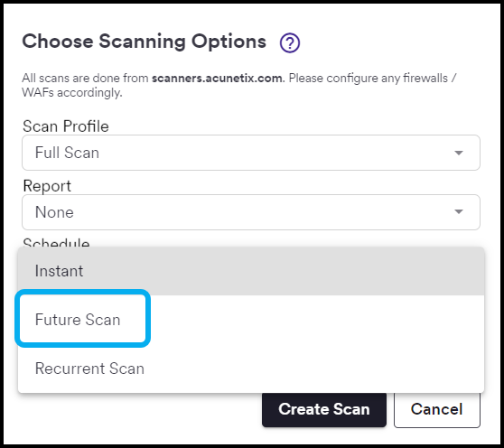Select Instant from the Schedule list

[x=251, y=271]
